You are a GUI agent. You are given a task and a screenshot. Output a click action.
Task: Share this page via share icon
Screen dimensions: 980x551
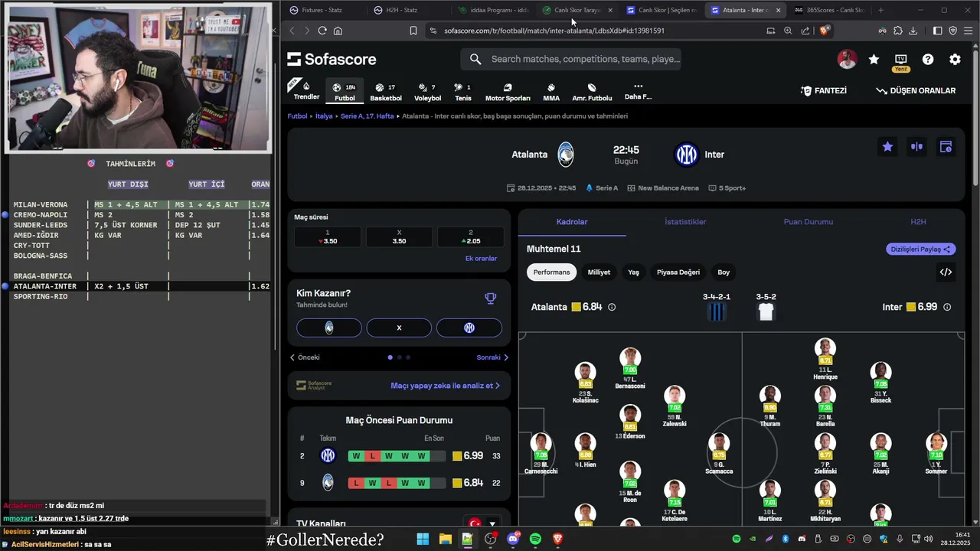coord(805,31)
